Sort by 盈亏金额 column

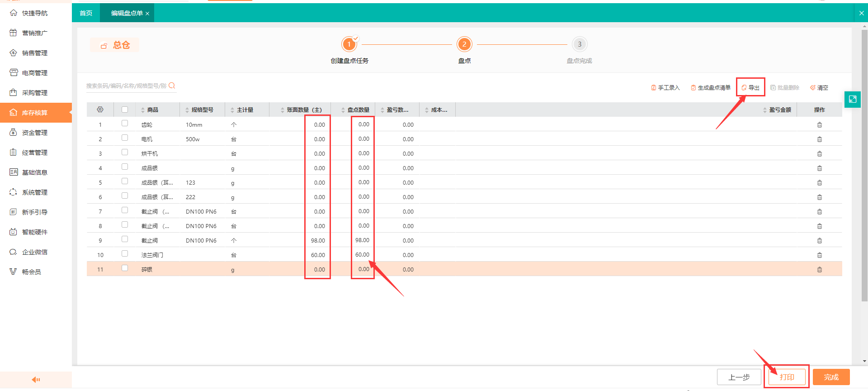[765, 110]
